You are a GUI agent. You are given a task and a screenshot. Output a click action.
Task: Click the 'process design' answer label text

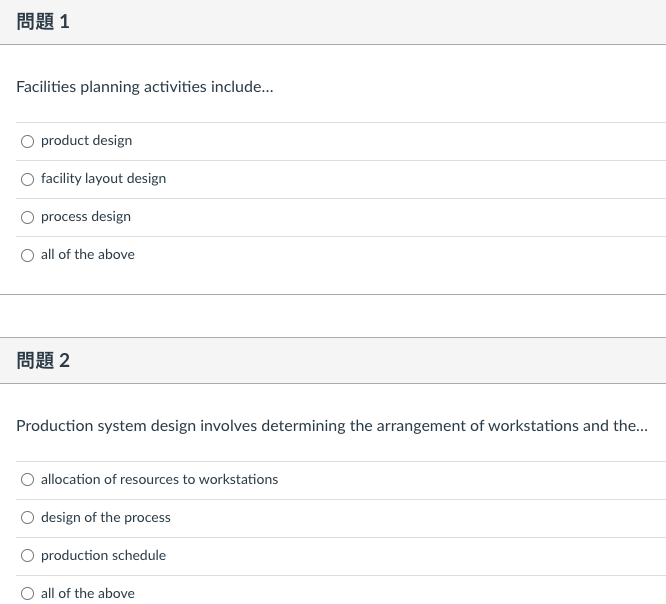(86, 217)
